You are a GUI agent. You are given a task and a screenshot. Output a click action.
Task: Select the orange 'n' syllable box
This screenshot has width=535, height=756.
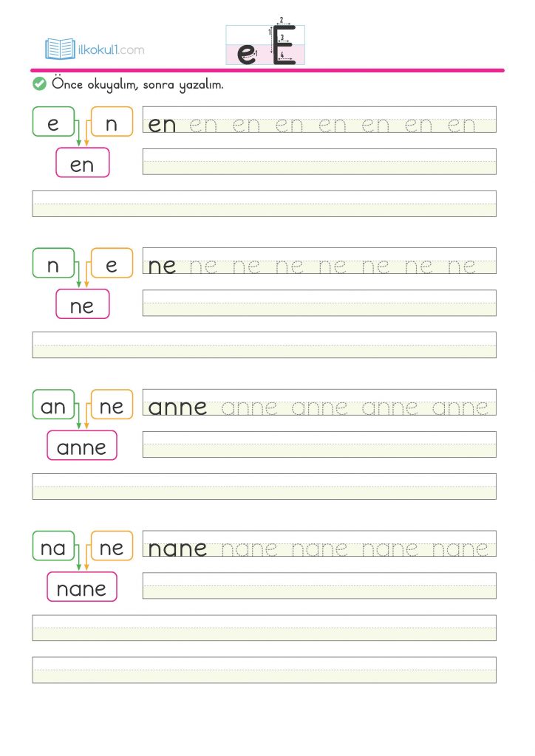click(x=112, y=123)
